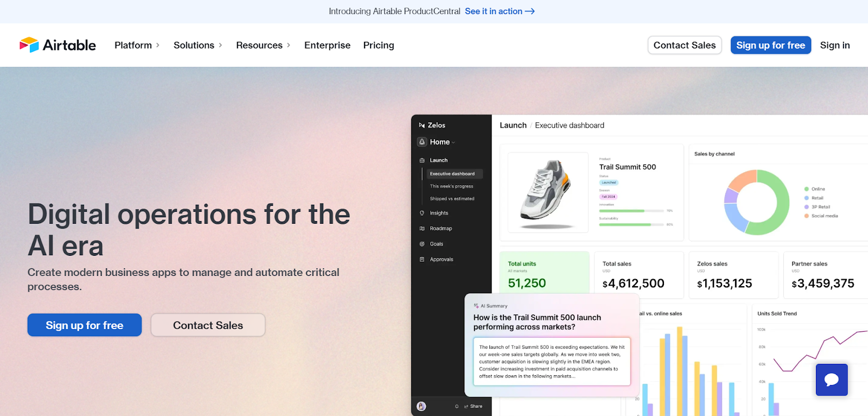Click the Trail Summit 500 title
The height and width of the screenshot is (416, 868).
pyautogui.click(x=628, y=167)
